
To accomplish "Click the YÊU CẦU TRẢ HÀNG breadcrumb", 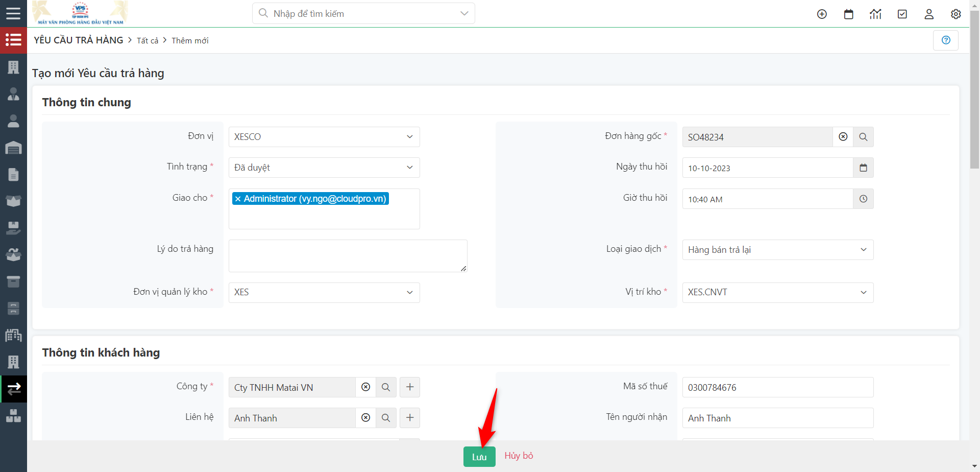I will [79, 40].
